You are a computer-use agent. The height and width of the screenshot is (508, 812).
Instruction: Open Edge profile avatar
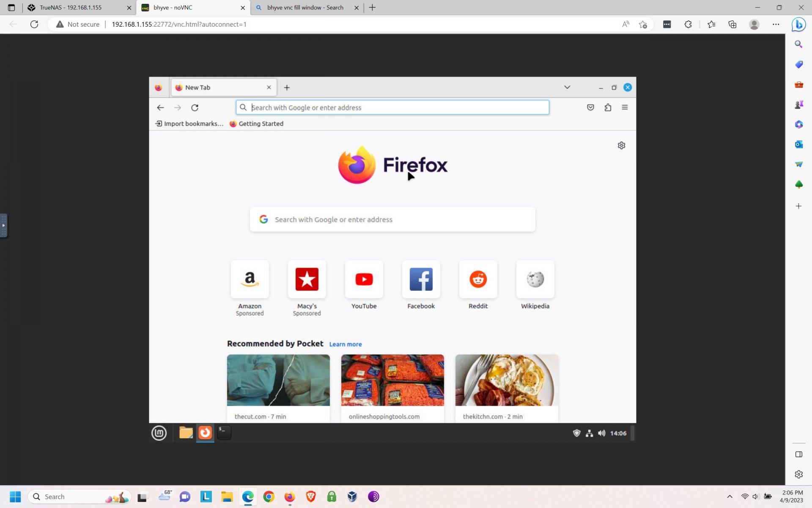754,24
